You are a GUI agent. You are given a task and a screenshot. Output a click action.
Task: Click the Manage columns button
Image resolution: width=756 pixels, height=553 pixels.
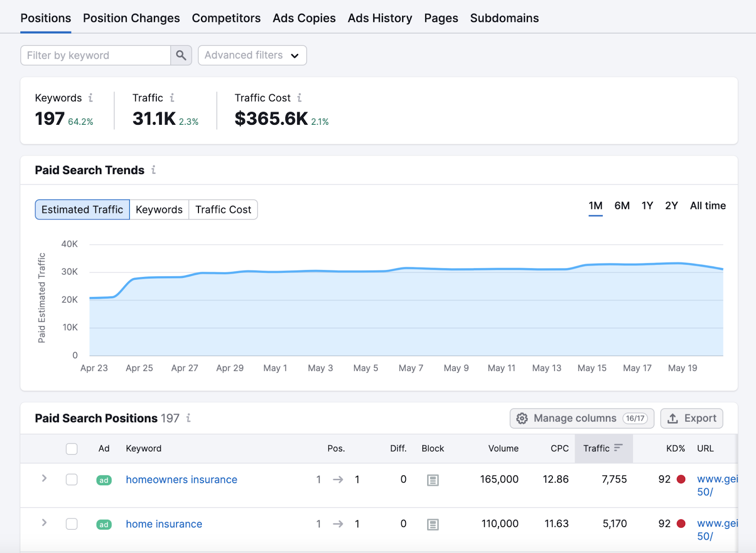[x=582, y=418]
